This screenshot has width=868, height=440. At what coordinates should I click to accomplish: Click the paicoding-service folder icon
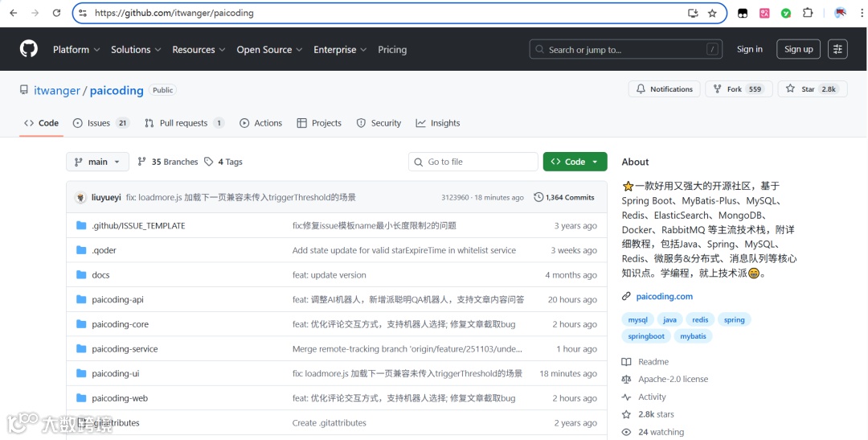(x=81, y=348)
